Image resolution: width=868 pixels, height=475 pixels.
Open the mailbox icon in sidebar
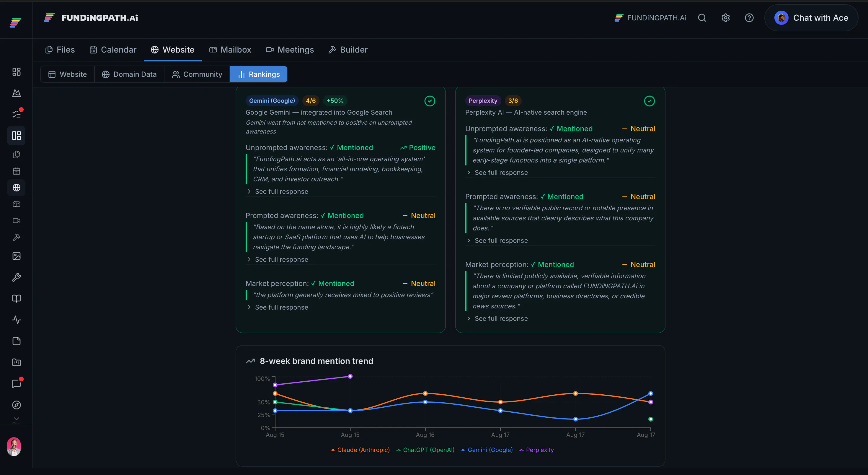pos(16,204)
